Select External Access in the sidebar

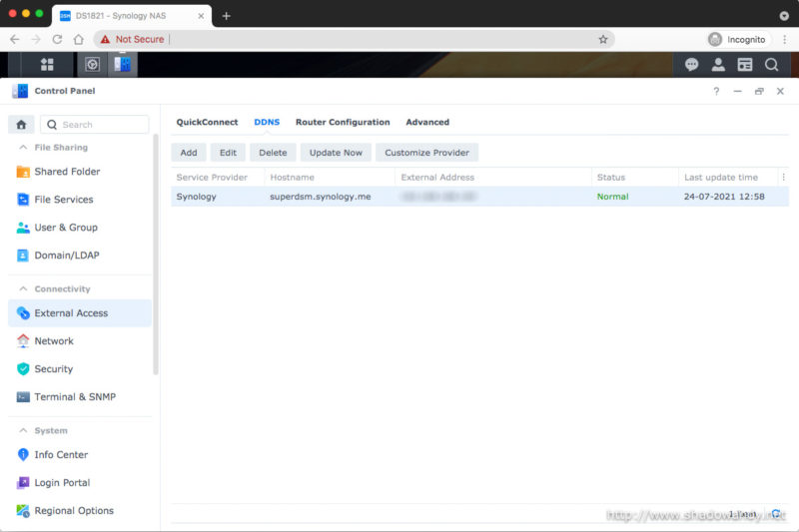80,313
